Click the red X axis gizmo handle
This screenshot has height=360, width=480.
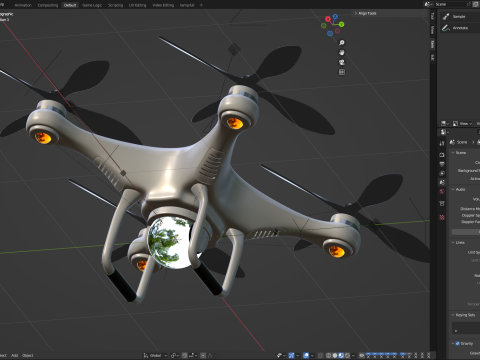[328, 19]
